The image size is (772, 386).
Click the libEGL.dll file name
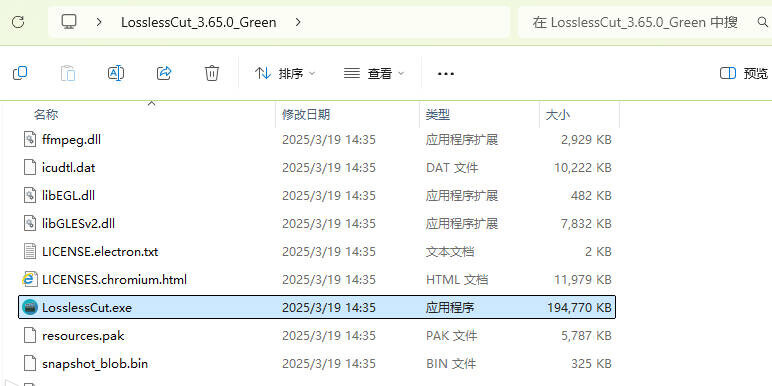tap(68, 195)
